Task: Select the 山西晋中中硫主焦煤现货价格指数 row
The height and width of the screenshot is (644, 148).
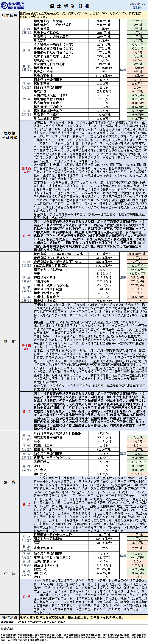Action: click(57, 433)
